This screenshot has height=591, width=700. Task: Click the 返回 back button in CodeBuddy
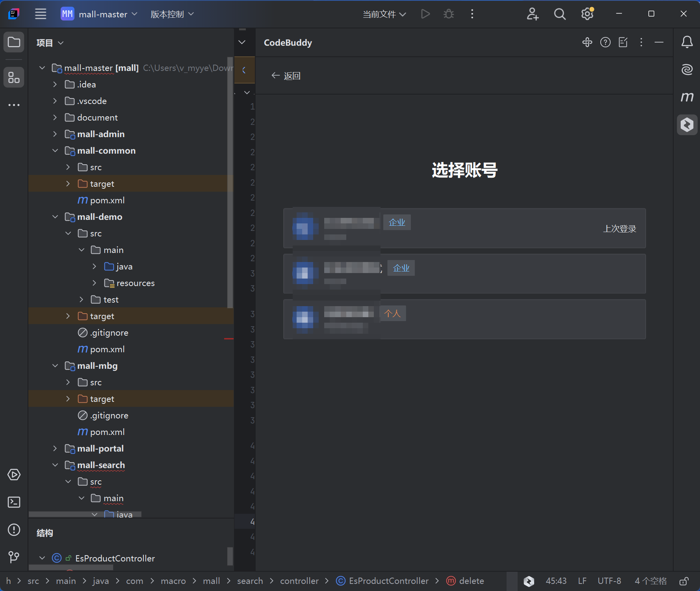286,76
